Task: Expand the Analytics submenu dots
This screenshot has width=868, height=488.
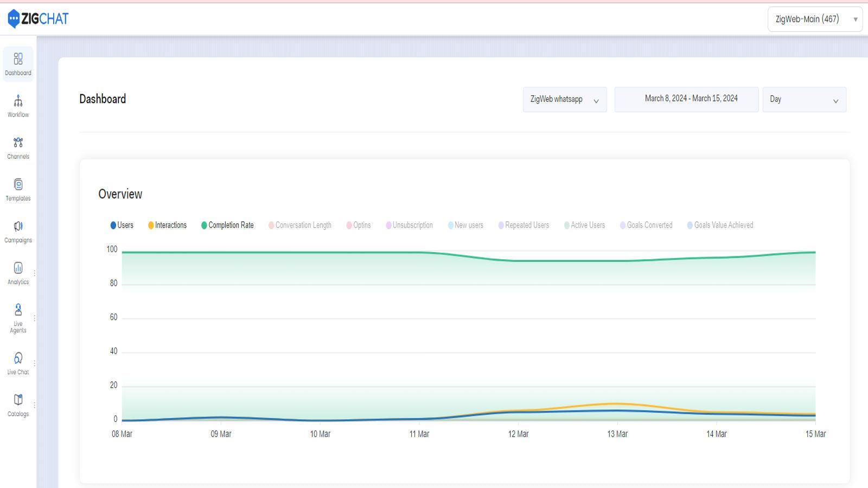Action: [34, 273]
